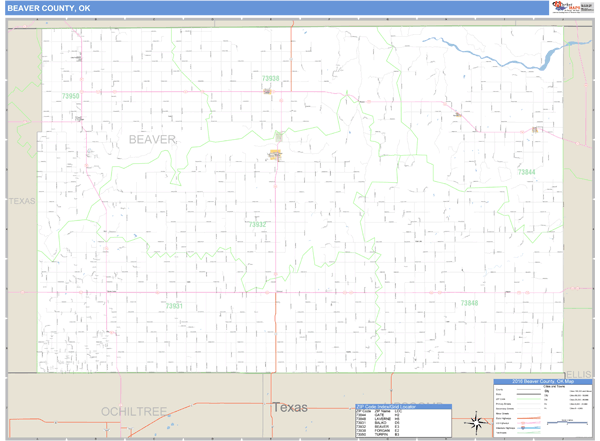Click the small town marker near ZIP 73938

[268, 92]
